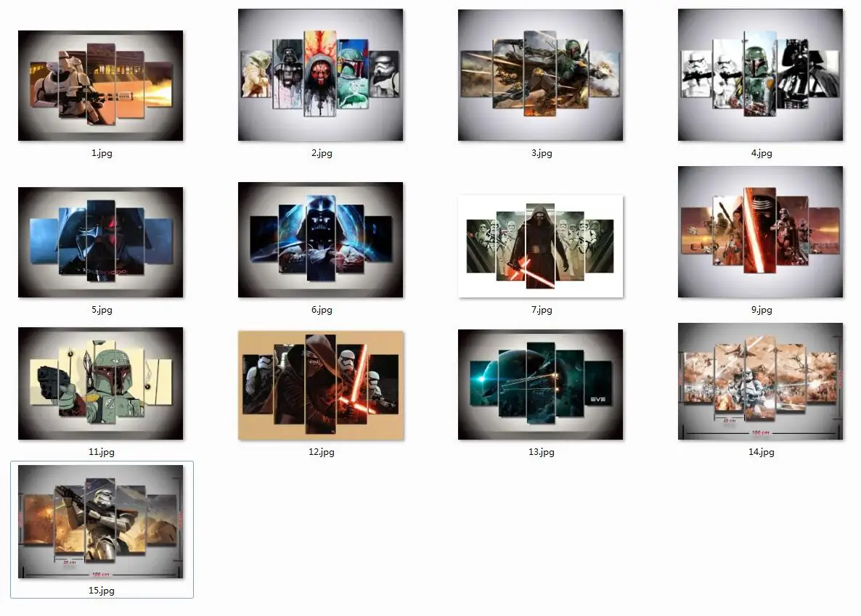Click the file name 14.jpg
The width and height of the screenshot is (861, 616).
(762, 452)
